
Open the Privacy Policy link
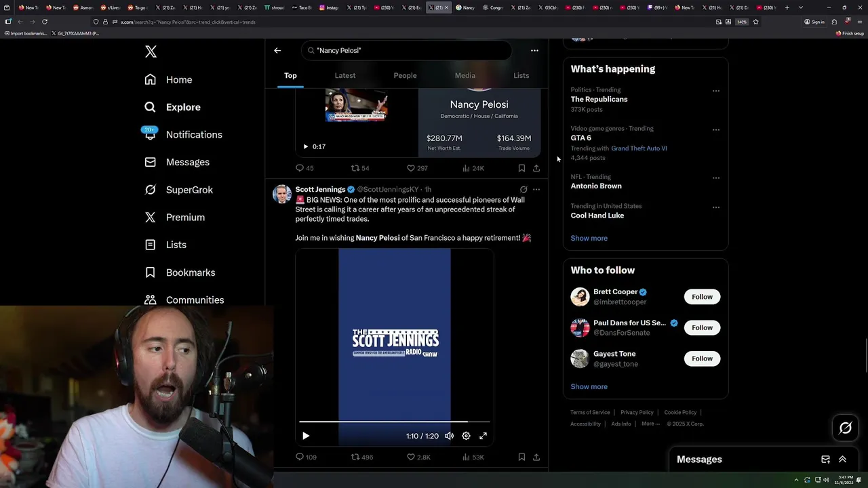click(x=637, y=412)
